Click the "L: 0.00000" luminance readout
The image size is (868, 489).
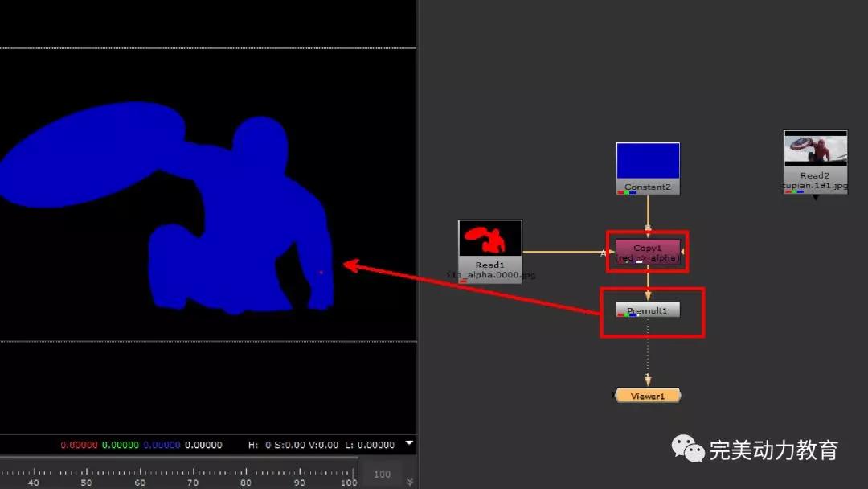pyautogui.click(x=370, y=445)
